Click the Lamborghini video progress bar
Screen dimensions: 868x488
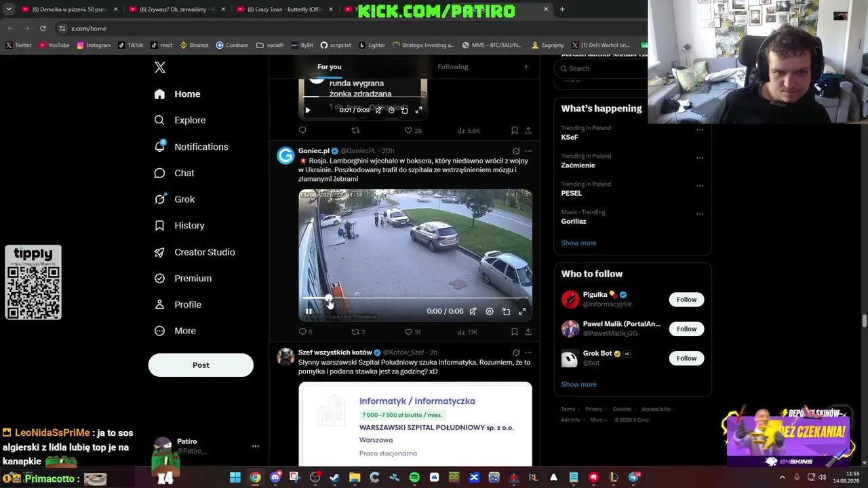[x=415, y=298]
